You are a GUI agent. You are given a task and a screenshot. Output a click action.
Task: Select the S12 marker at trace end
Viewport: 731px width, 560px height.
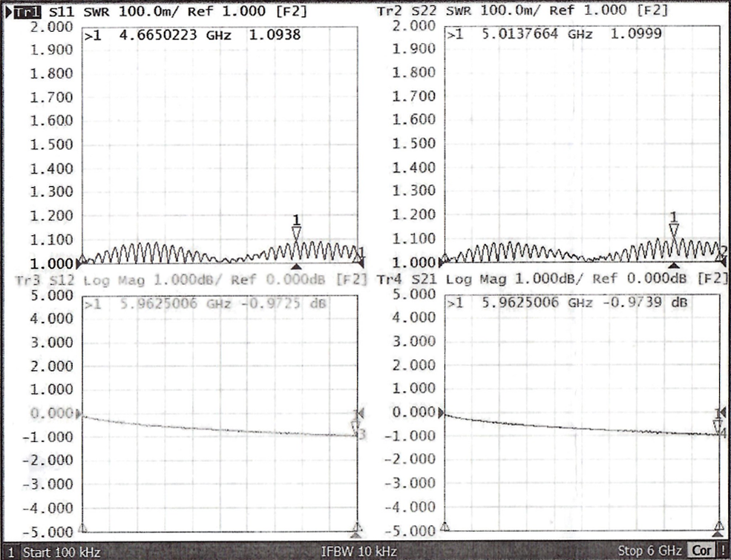click(355, 426)
